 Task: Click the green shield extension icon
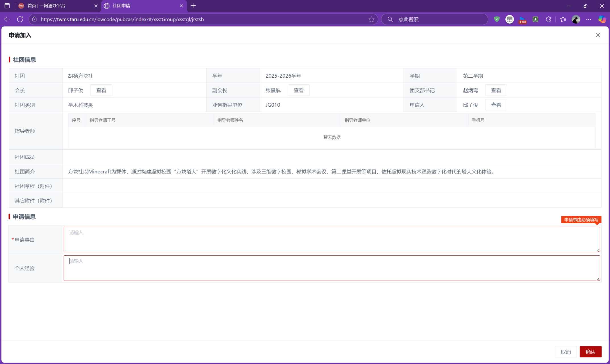tap(497, 19)
